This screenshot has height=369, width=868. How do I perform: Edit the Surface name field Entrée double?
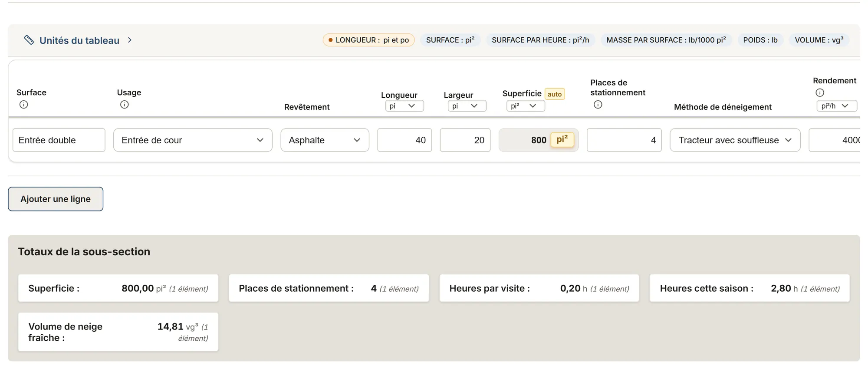59,140
